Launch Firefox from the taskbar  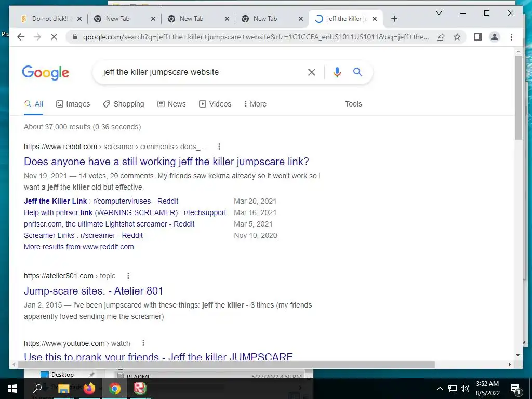[x=89, y=389]
